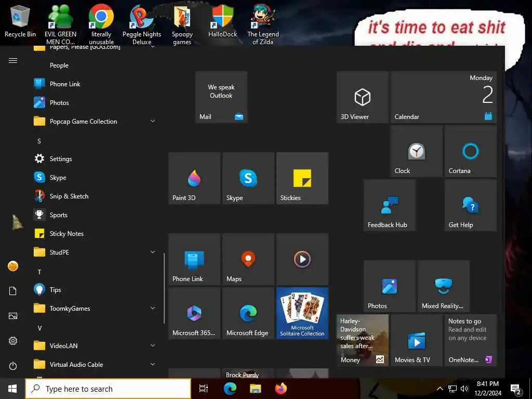Open the Mixed Reality tile
532x399 pixels.
pyautogui.click(x=444, y=286)
